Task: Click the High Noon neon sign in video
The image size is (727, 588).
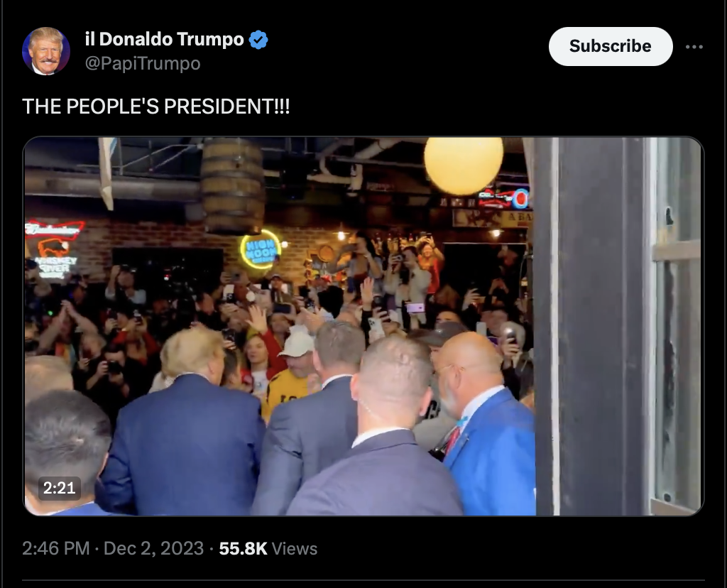Action: point(261,249)
